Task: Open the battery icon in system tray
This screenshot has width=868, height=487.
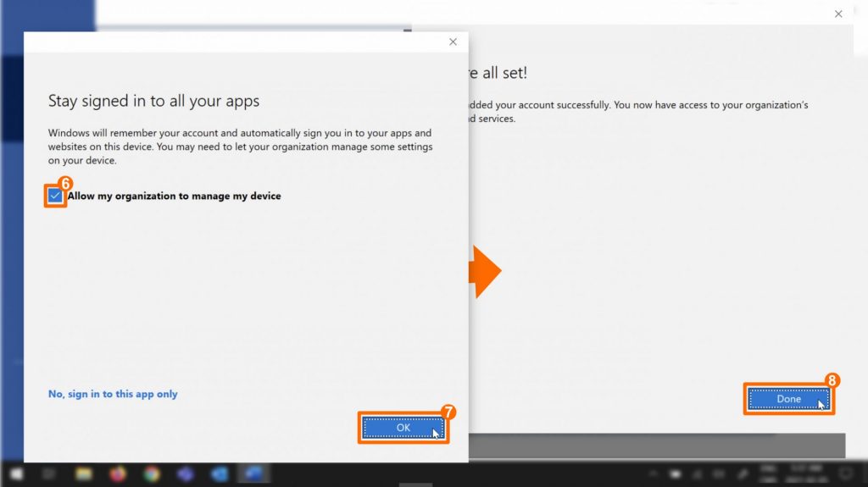Action: (676, 473)
